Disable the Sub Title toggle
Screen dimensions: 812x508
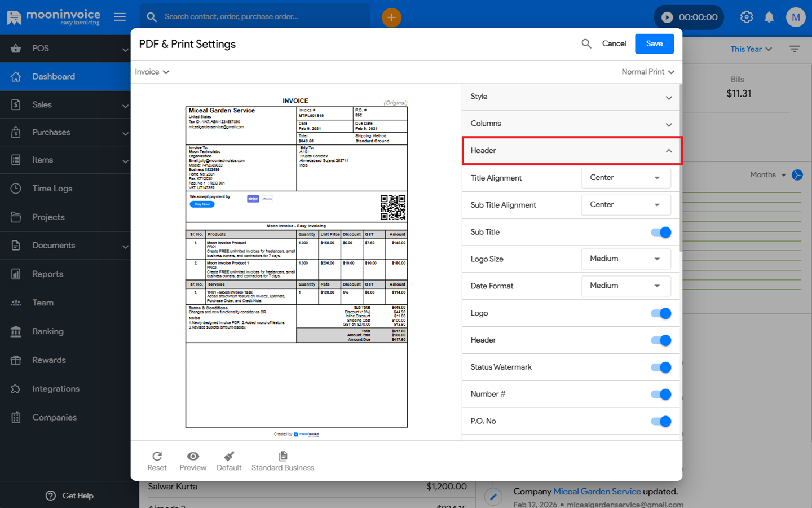[661, 232]
